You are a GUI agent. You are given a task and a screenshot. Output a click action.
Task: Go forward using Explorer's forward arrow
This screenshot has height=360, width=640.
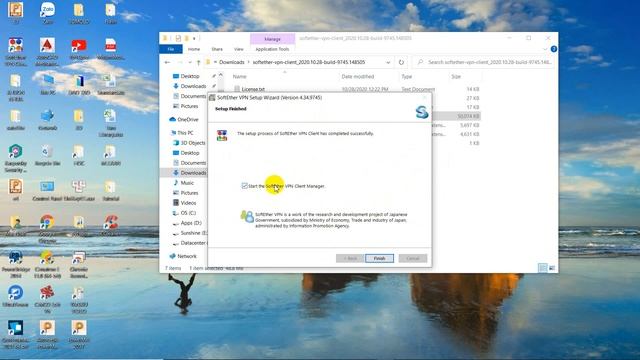pyautogui.click(x=180, y=62)
